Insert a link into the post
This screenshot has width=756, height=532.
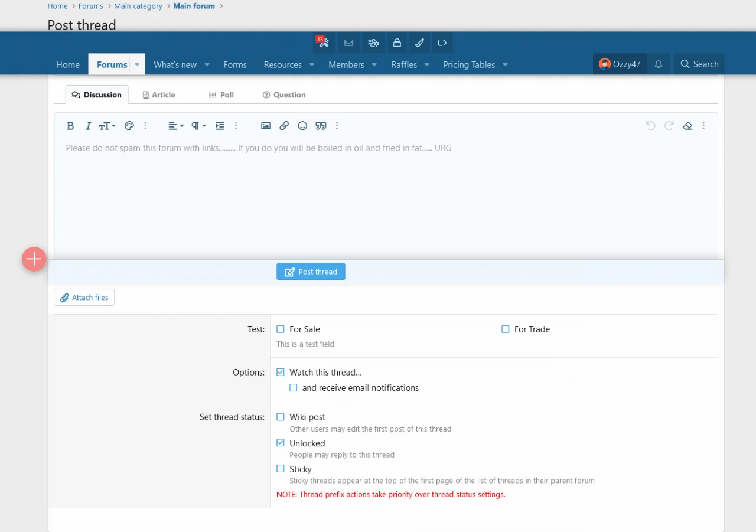[284, 126]
